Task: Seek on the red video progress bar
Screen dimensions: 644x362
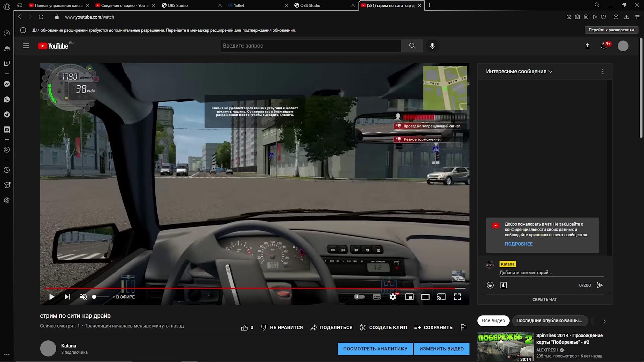Action: point(255,288)
